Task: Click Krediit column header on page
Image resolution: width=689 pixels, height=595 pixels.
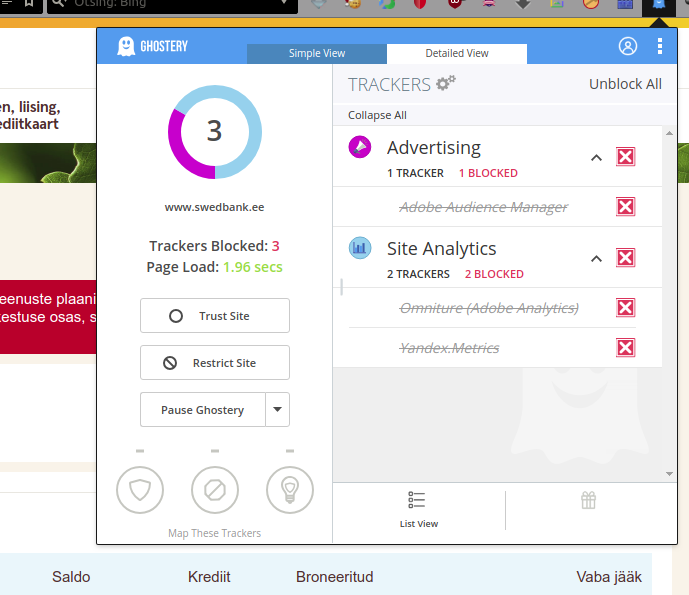Action: tap(209, 577)
